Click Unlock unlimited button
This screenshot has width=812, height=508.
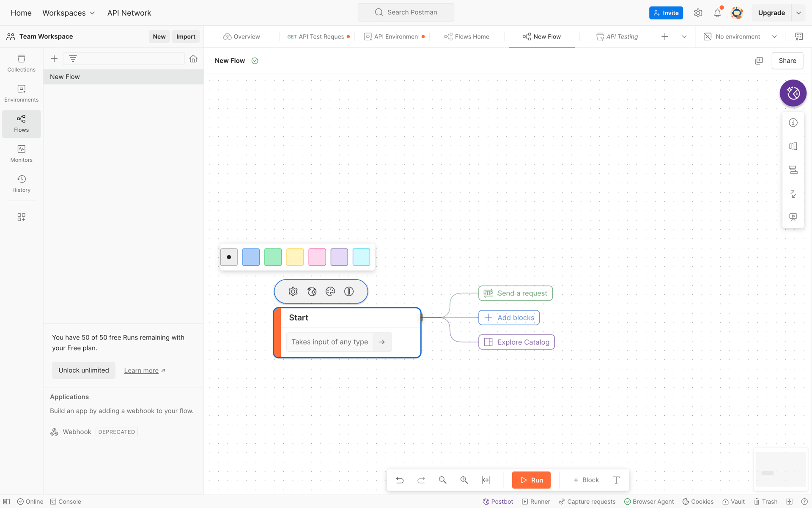[84, 370]
